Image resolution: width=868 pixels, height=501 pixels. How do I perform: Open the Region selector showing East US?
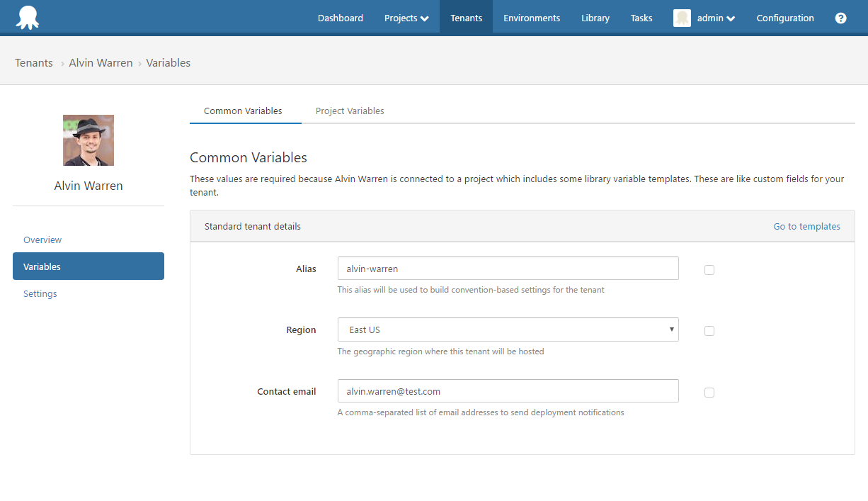[508, 330]
